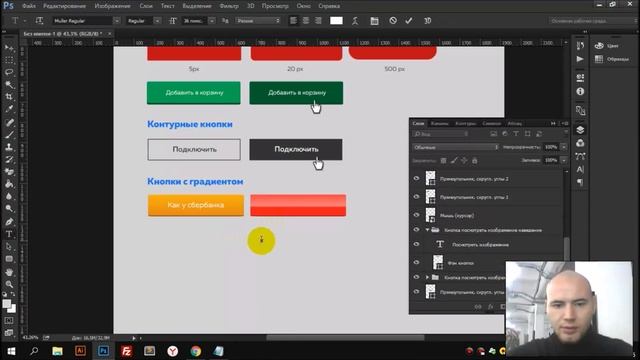This screenshot has width=640, height=360.
Task: Select the Paint Bucket tool
Action: (x=9, y=184)
